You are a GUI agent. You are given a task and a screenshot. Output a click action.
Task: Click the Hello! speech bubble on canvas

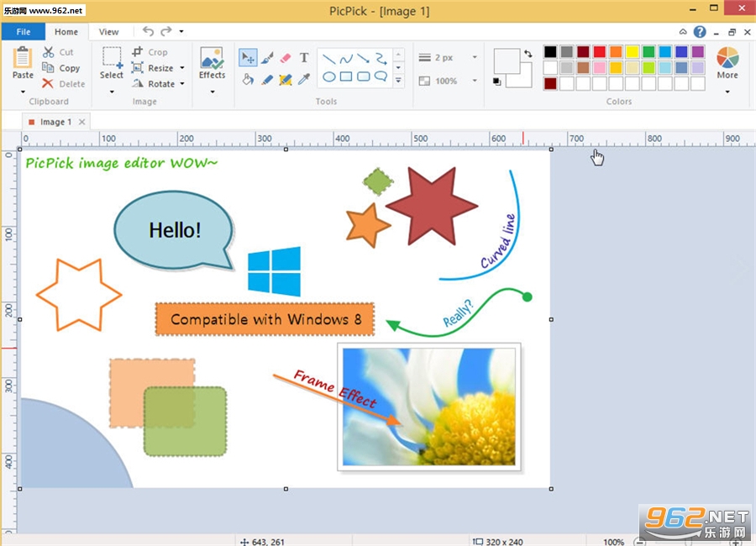click(x=174, y=230)
